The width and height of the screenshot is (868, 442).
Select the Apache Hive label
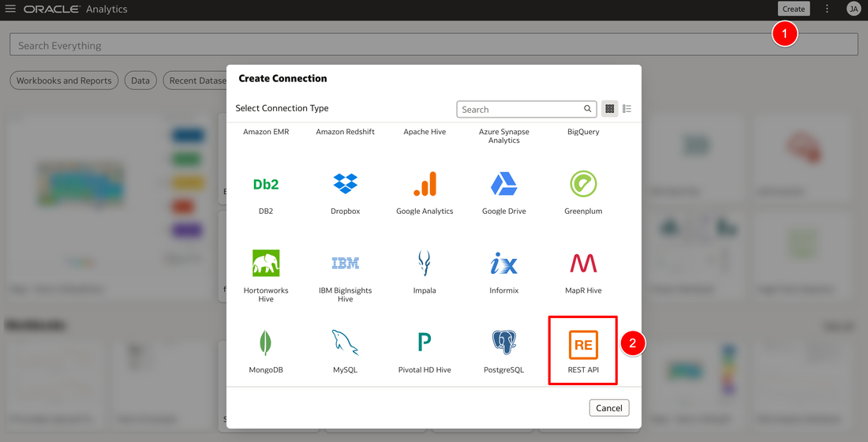point(425,132)
